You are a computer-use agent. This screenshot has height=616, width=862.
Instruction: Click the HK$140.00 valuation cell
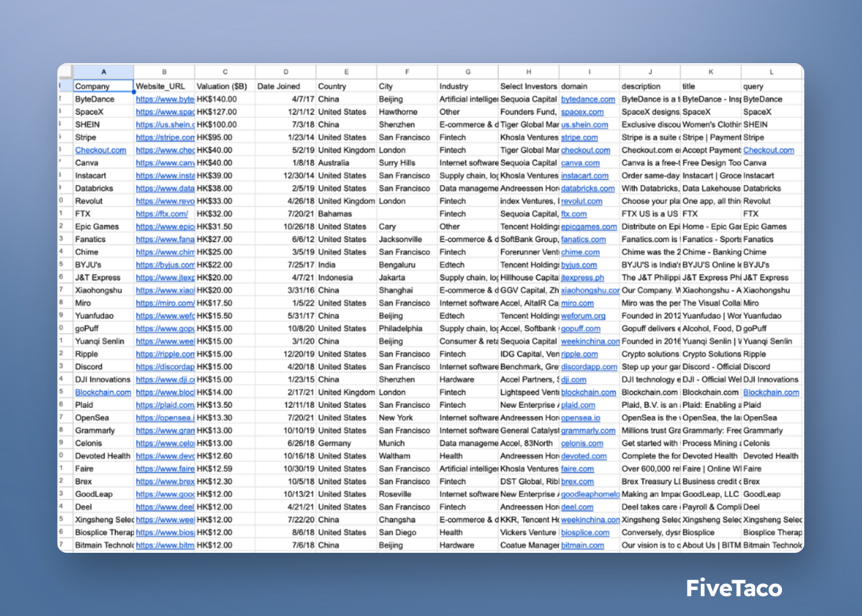tap(225, 99)
